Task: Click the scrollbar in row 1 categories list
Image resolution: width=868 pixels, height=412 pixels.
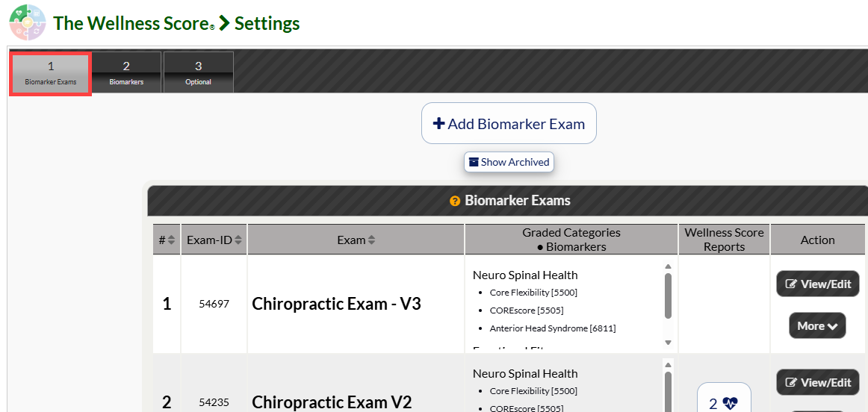Action: [668, 296]
